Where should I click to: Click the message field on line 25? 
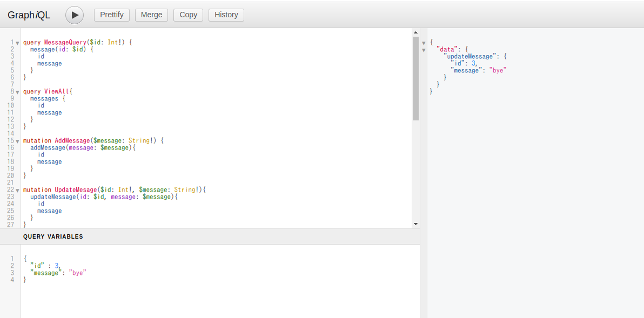(49, 211)
